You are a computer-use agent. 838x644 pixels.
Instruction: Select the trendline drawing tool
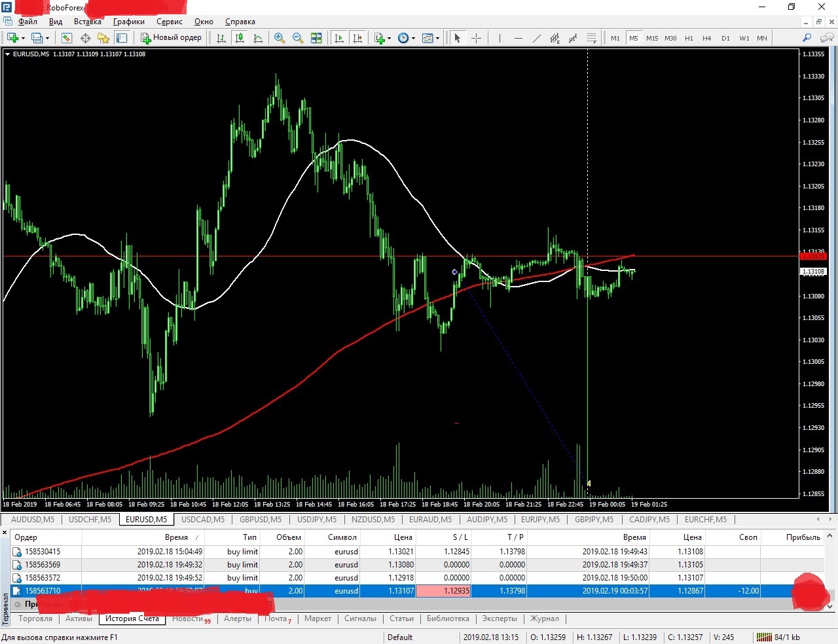click(537, 38)
